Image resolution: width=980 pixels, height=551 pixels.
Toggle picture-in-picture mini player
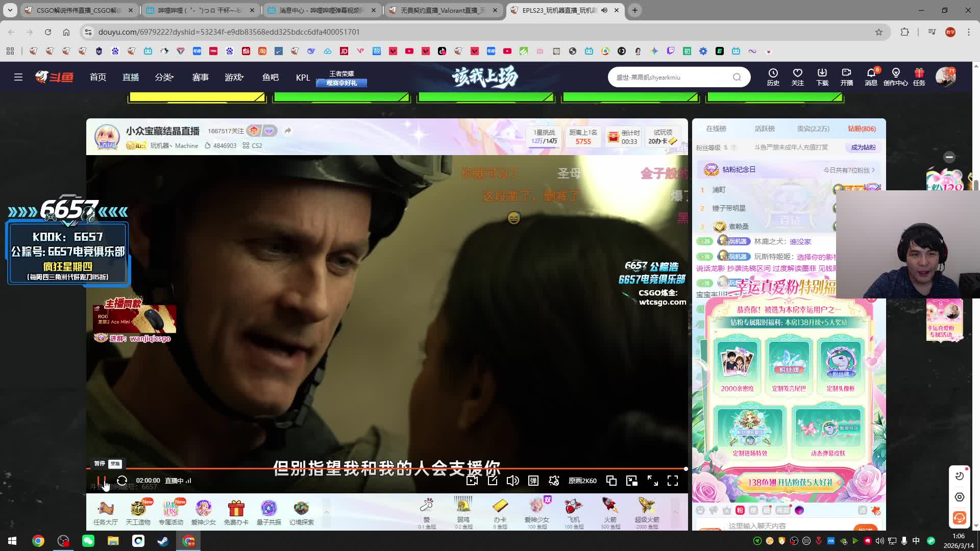632,481
